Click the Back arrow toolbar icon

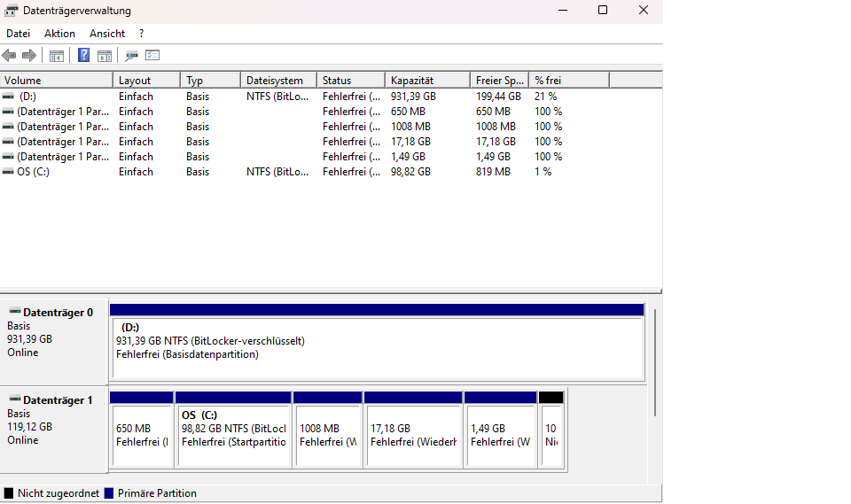9,55
